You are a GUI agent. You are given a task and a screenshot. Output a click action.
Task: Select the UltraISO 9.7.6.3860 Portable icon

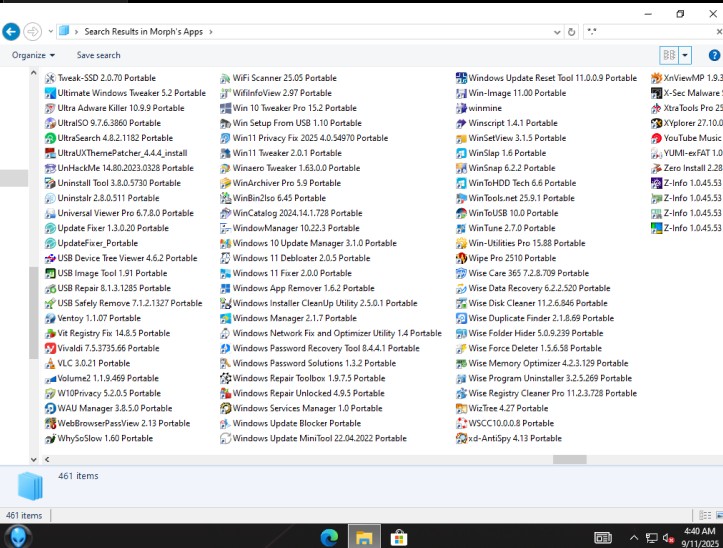(x=50, y=123)
